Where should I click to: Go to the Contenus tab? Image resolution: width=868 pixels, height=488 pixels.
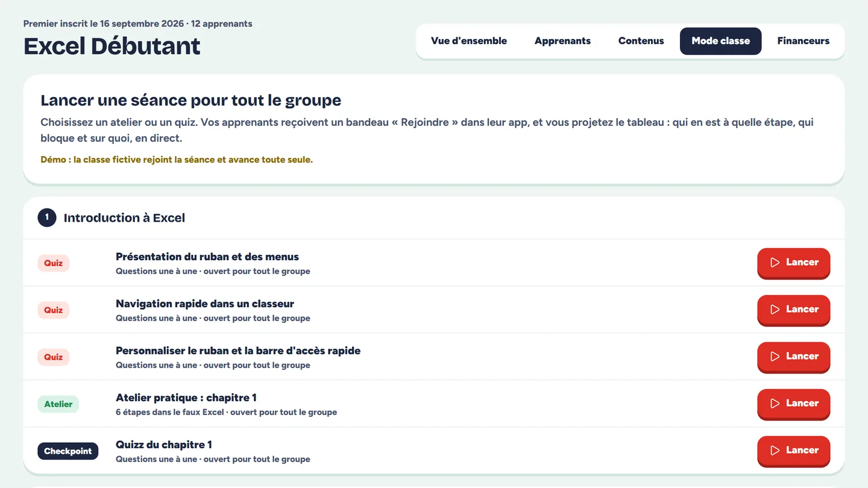(x=641, y=41)
